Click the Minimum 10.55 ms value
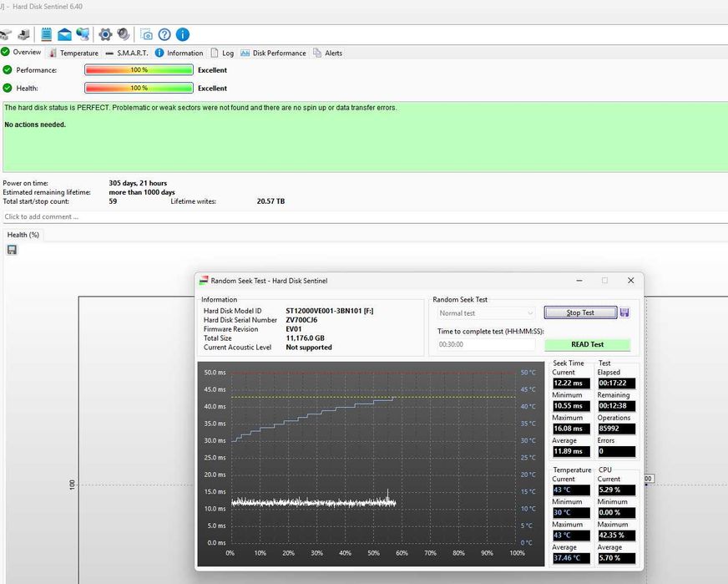Image resolution: width=728 pixels, height=584 pixels. pos(571,406)
